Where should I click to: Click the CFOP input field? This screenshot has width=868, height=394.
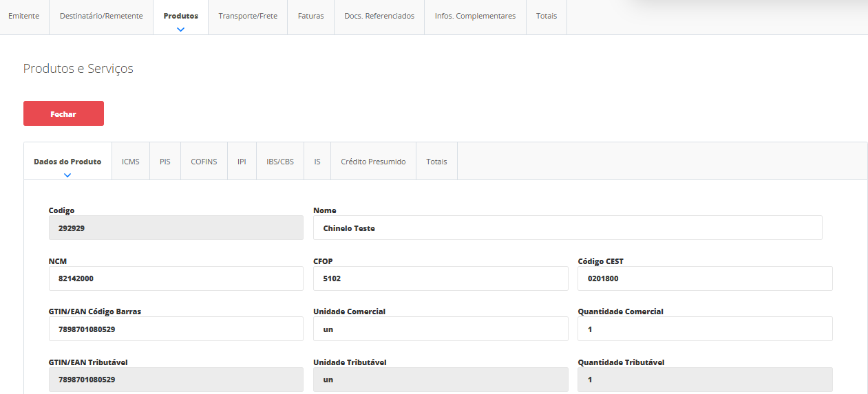tap(441, 278)
